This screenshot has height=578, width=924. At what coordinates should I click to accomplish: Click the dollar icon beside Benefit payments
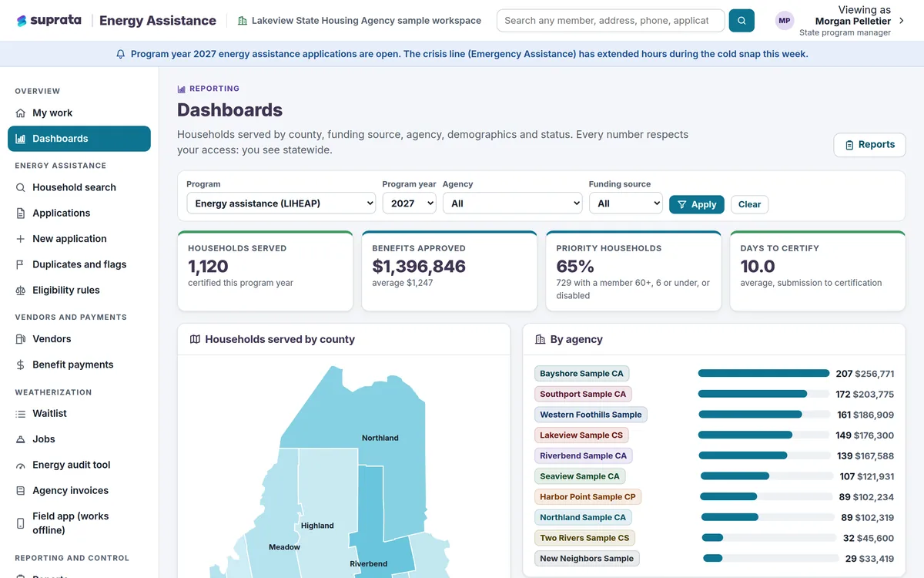point(21,365)
